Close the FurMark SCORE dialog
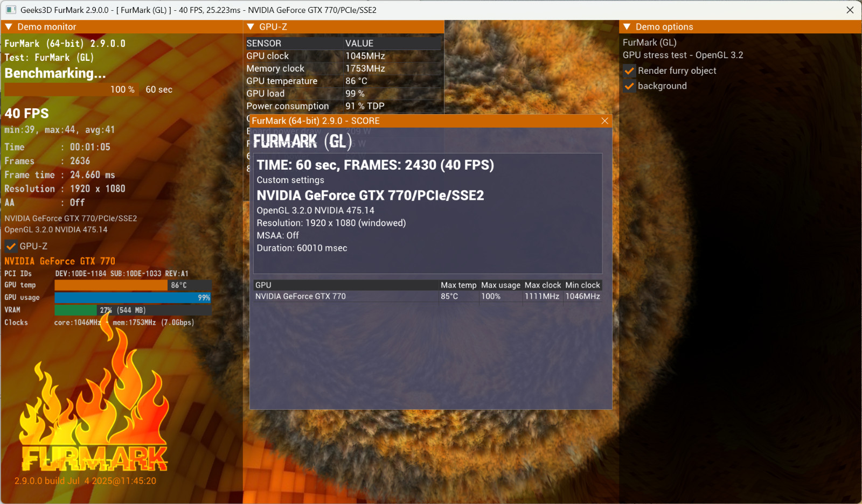This screenshot has height=504, width=862. [x=604, y=121]
